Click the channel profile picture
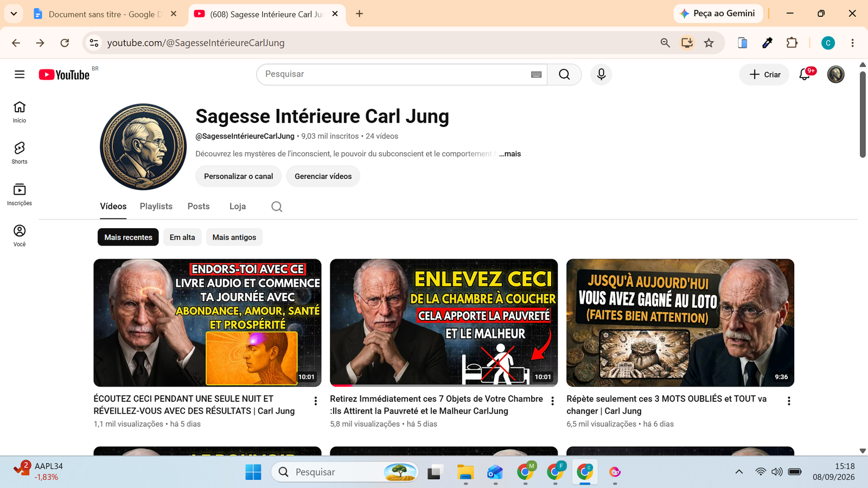 pyautogui.click(x=143, y=147)
